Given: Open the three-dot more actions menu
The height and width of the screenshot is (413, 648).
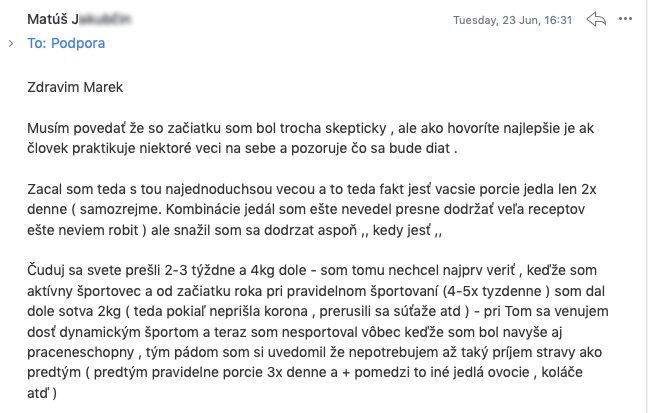Looking at the screenshot, I should [625, 19].
